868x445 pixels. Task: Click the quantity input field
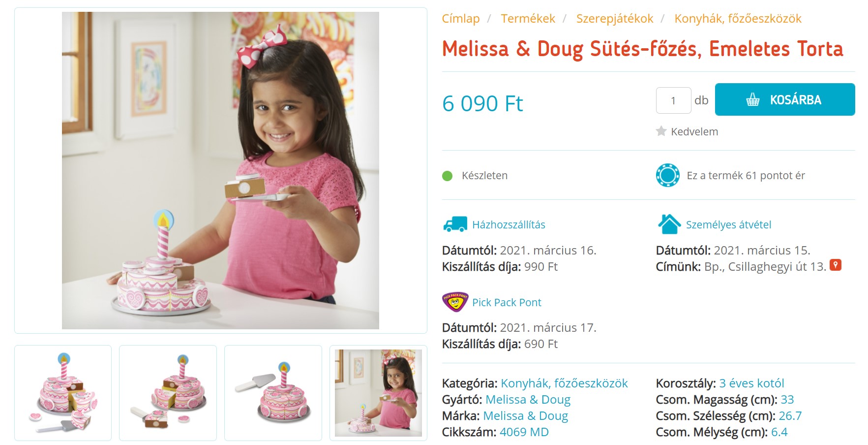673,100
